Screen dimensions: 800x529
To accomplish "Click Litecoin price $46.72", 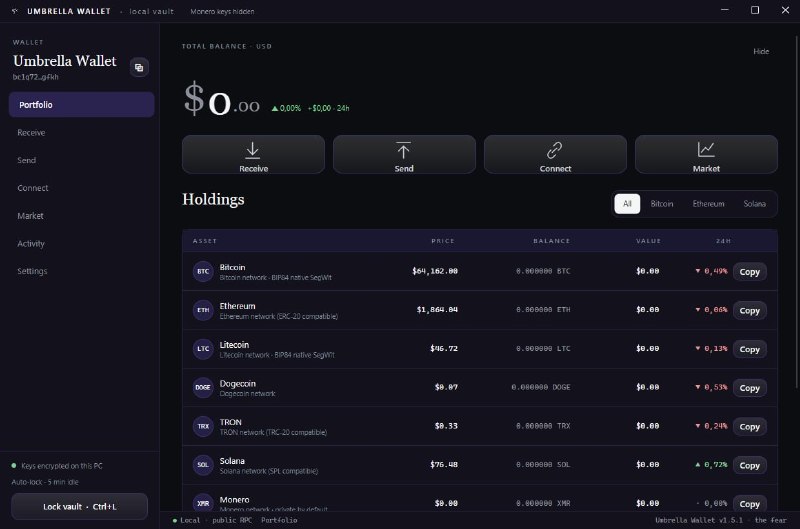I will [x=443, y=348].
